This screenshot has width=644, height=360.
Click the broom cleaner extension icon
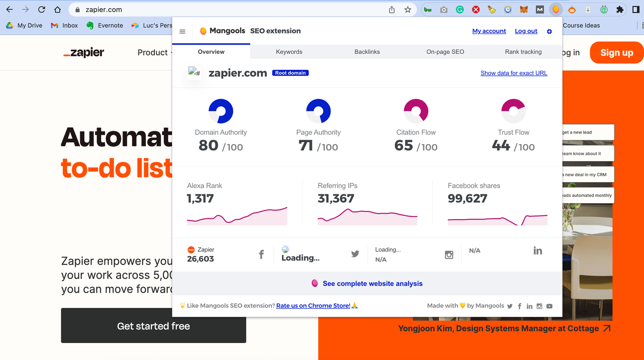tap(492, 9)
